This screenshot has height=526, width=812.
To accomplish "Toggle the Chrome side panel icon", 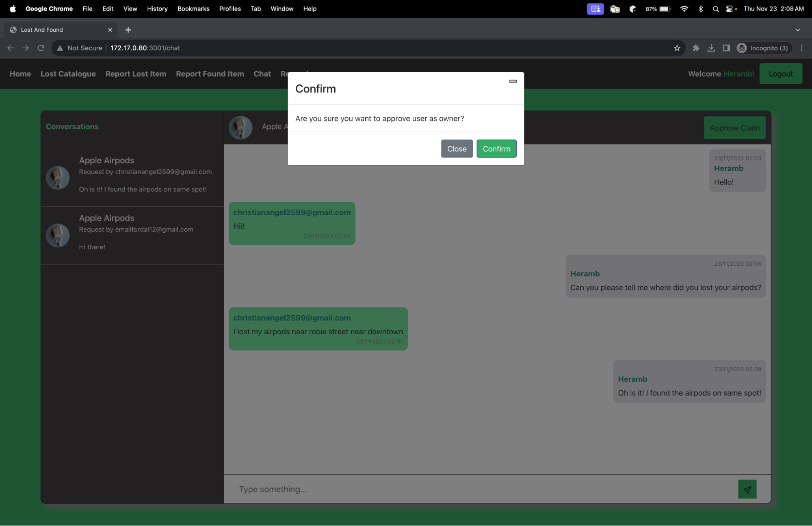I will click(726, 48).
